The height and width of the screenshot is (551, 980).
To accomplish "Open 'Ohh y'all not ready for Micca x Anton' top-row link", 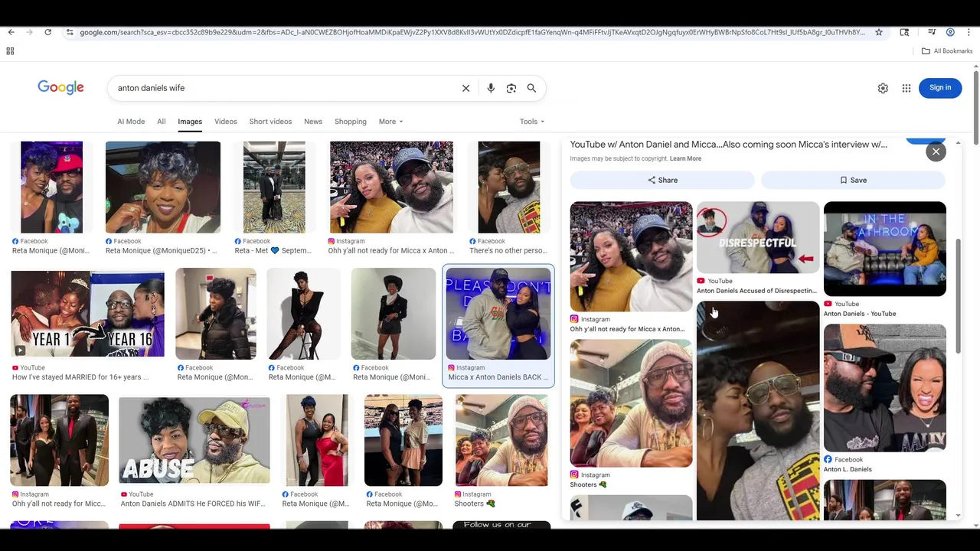I will click(390, 250).
